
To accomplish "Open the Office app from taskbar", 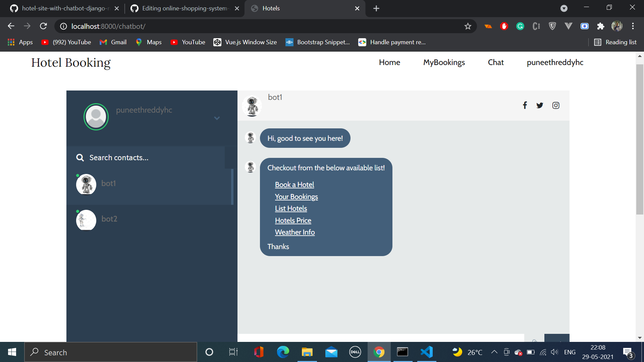I will (x=259, y=352).
